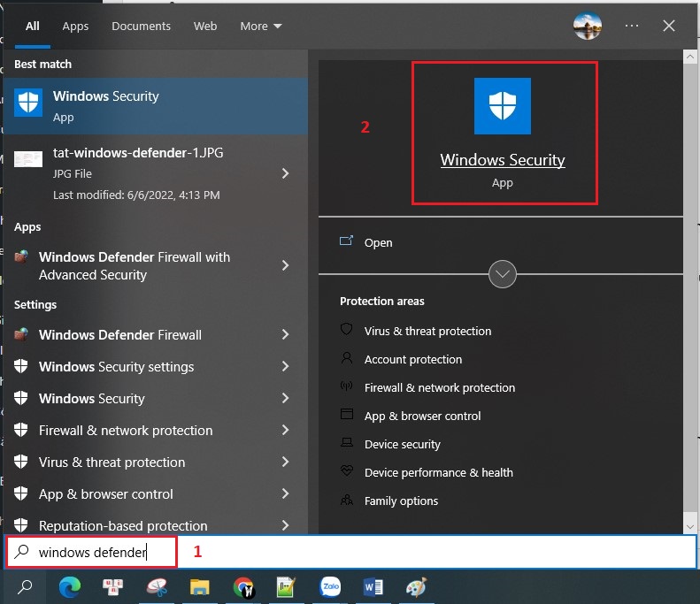This screenshot has height=604, width=700.
Task: Click the laptop icon for Device security
Action: (x=346, y=442)
